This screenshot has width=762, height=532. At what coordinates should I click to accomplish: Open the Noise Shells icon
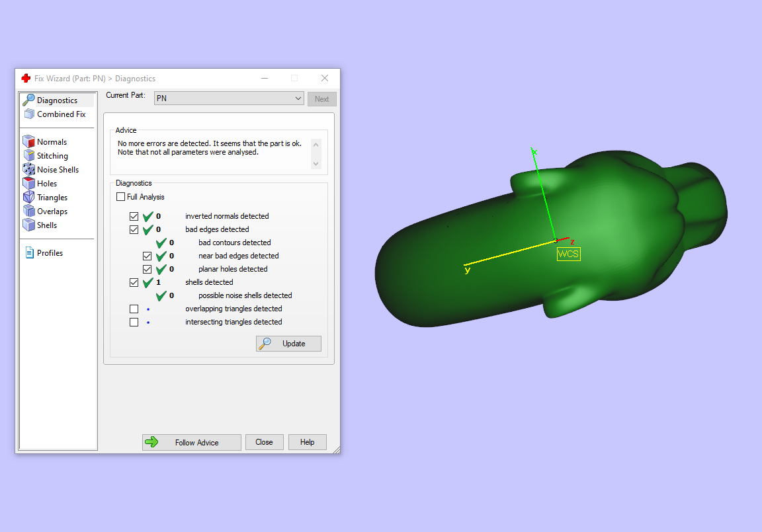click(x=28, y=169)
